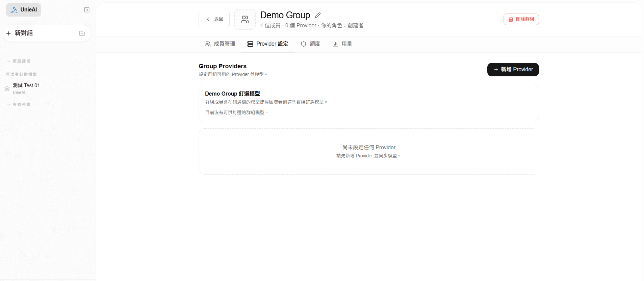
Task: Select the 測試 Test 01 model
Action: tap(26, 88)
